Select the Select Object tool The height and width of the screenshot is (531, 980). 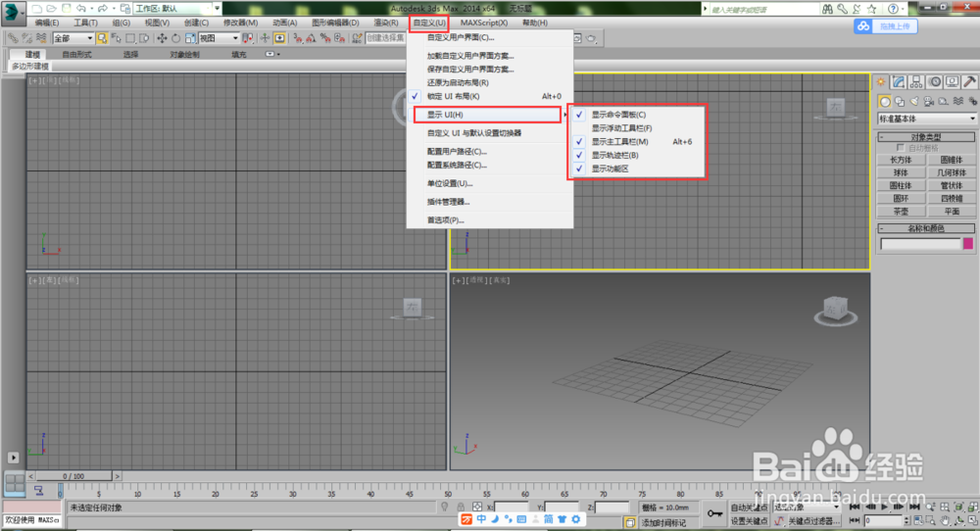102,38
